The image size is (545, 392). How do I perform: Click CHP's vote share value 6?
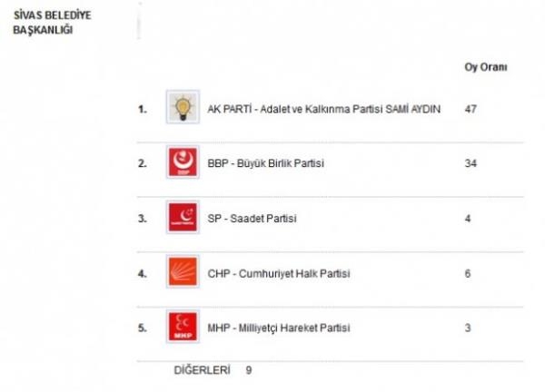(466, 274)
